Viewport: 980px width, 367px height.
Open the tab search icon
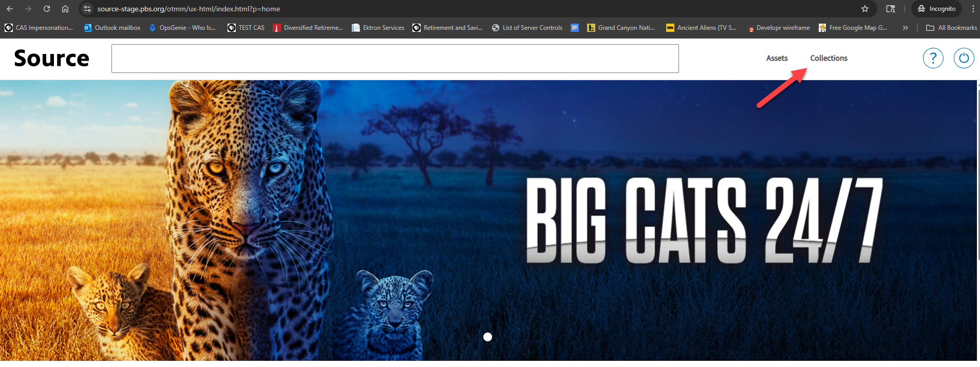tap(891, 9)
